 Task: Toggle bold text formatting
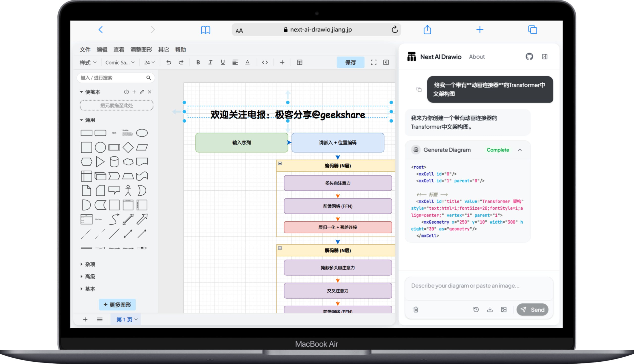[x=198, y=62]
